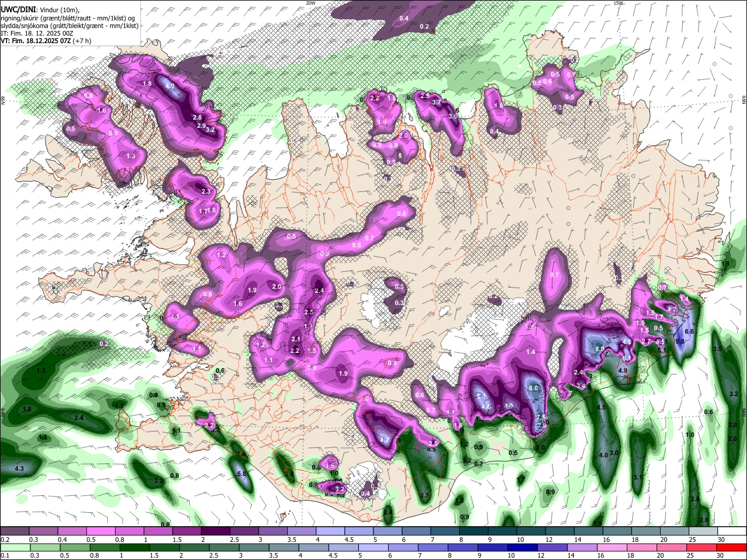Click the grey-purple 0.2 swatch in upper legend row
Image resolution: width=747 pixels, height=560 pixels.
[15, 531]
